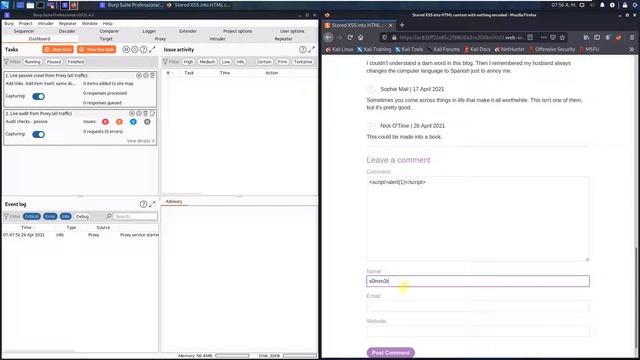Click the red high-severity issues indicator

(x=105, y=122)
